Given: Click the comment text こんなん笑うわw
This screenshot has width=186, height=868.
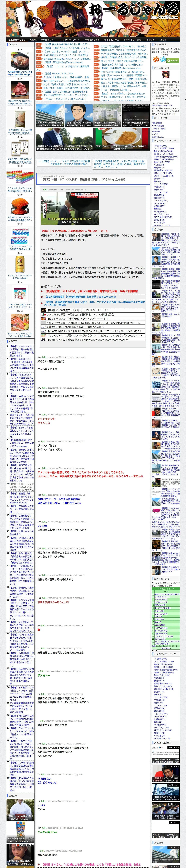Looking at the screenshot, I should [47, 832].
